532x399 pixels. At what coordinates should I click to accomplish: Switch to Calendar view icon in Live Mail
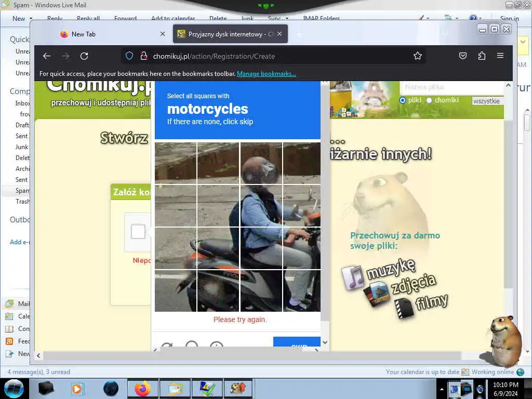click(9, 316)
